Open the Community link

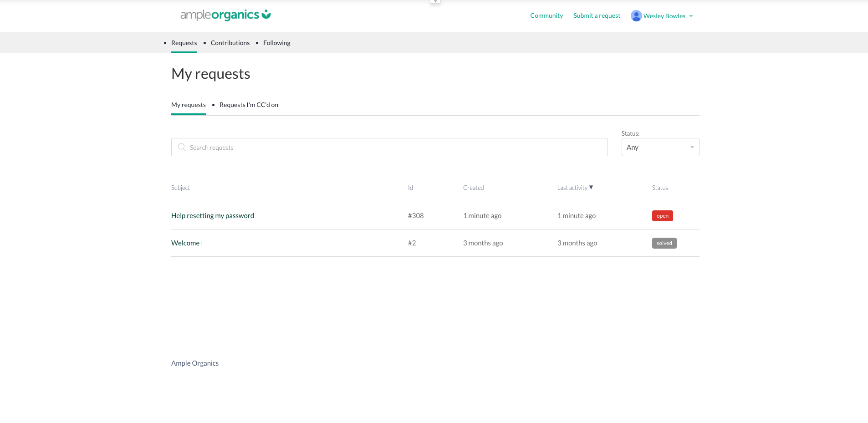pos(546,15)
